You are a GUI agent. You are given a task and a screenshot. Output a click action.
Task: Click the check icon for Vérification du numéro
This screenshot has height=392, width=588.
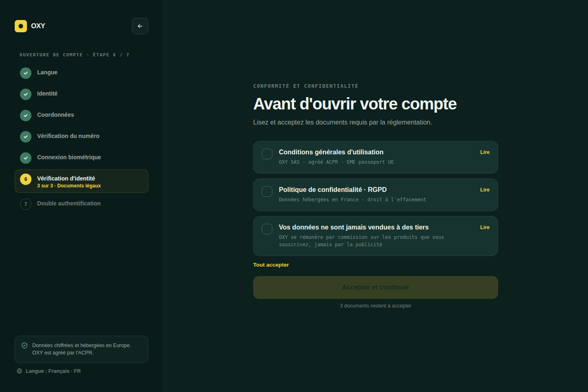[x=26, y=137]
